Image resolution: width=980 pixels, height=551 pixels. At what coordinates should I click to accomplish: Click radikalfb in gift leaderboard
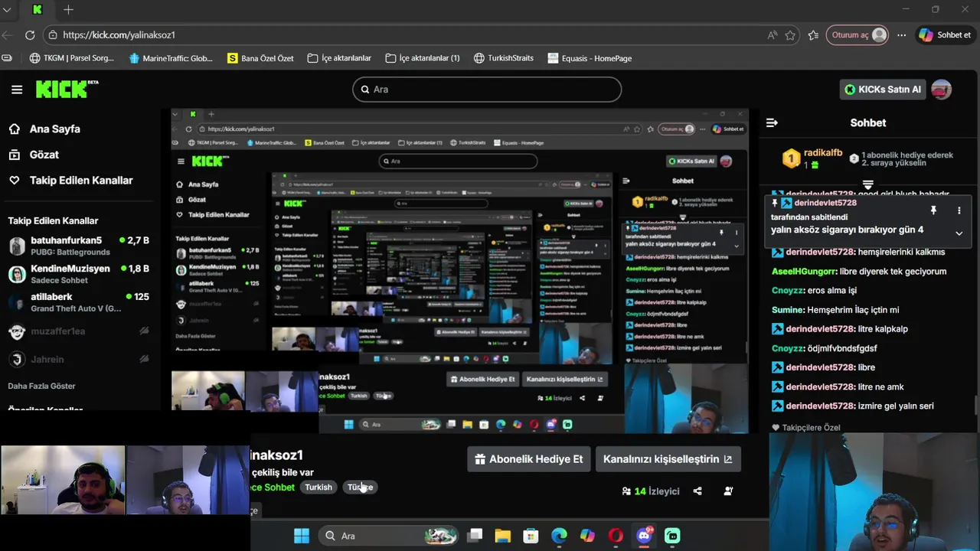point(823,153)
